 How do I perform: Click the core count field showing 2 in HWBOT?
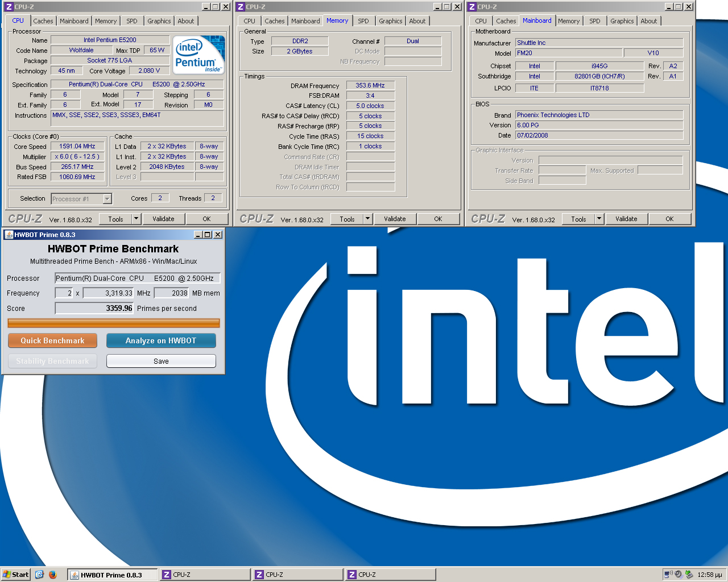click(x=64, y=293)
